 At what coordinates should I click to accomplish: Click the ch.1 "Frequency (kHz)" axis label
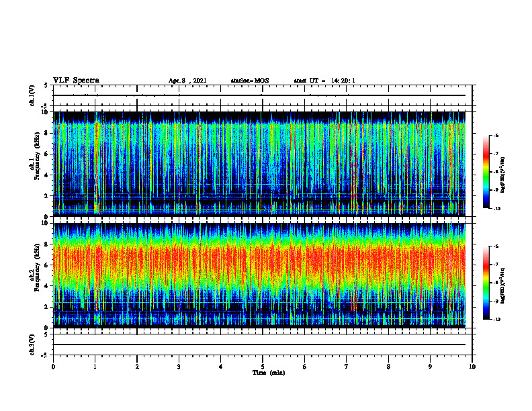point(37,156)
